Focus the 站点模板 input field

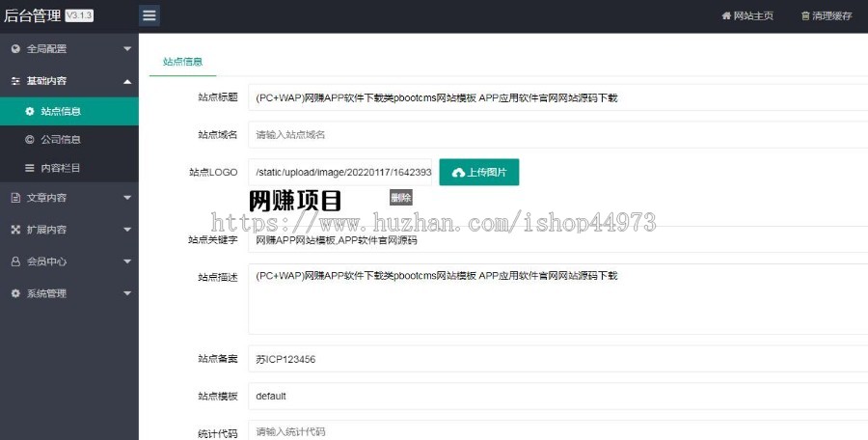coord(558,397)
